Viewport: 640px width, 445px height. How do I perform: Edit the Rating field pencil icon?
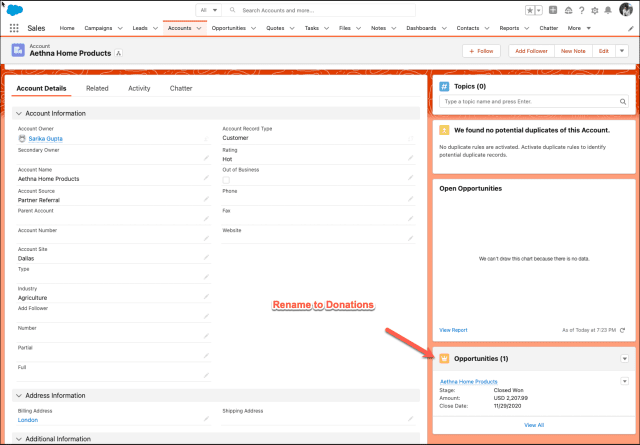410,158
